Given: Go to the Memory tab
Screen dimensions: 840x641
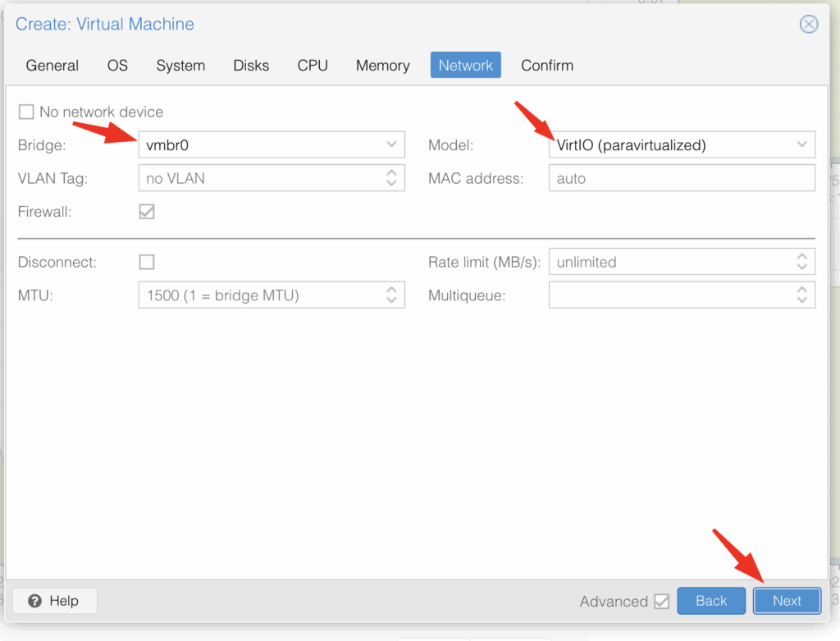Looking at the screenshot, I should click(382, 65).
